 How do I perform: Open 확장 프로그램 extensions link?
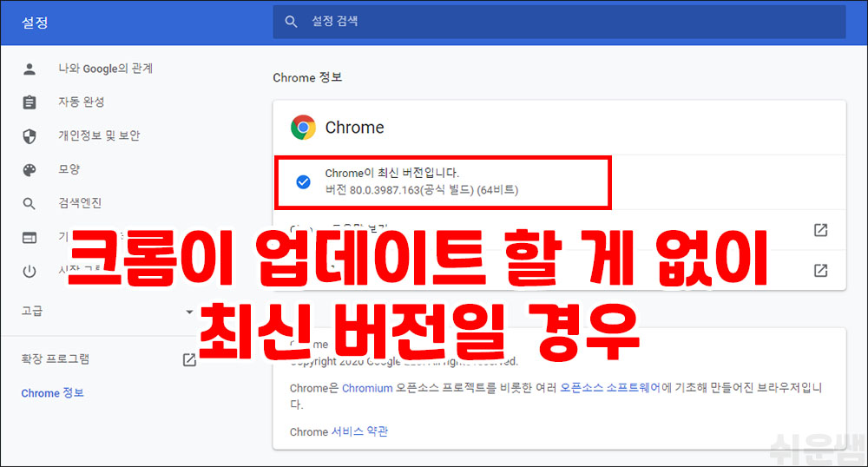[56, 359]
